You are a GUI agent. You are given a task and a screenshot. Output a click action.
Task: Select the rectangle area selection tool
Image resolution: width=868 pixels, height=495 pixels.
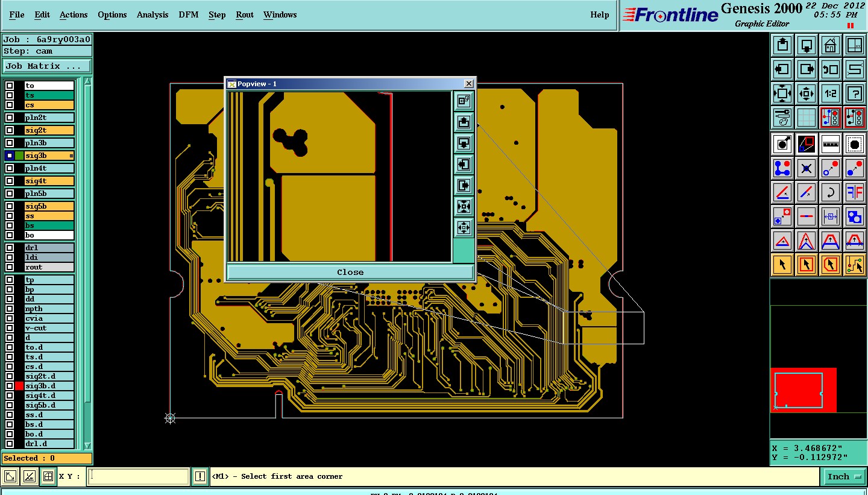807,264
